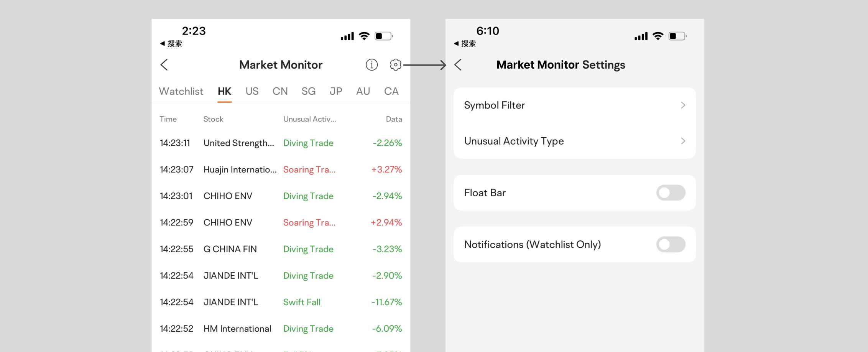Switch to the CN market tab
This screenshot has height=352, width=868.
[x=280, y=91]
